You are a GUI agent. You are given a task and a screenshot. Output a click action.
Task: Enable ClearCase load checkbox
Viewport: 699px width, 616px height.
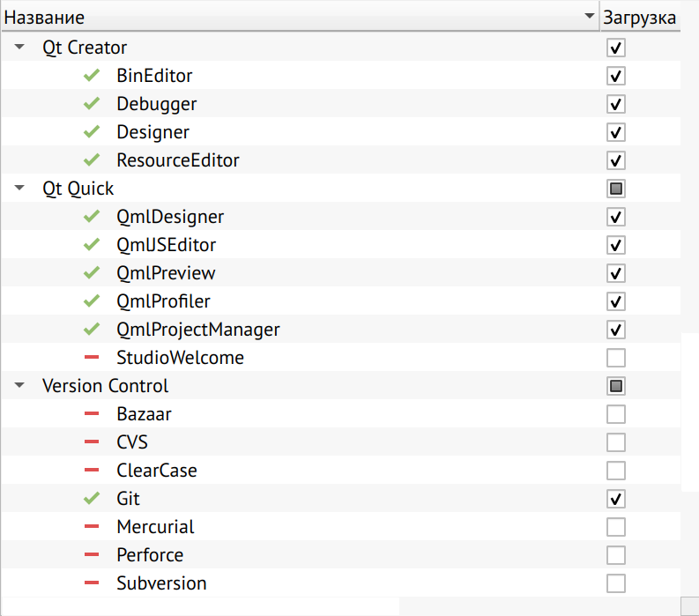615,471
